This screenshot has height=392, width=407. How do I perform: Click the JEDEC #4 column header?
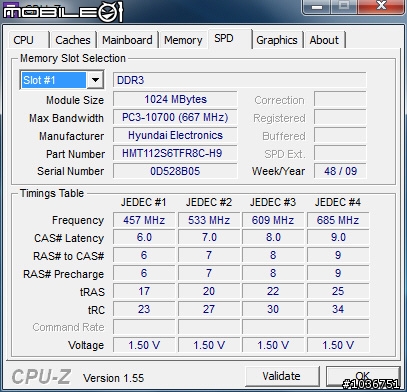(x=338, y=202)
